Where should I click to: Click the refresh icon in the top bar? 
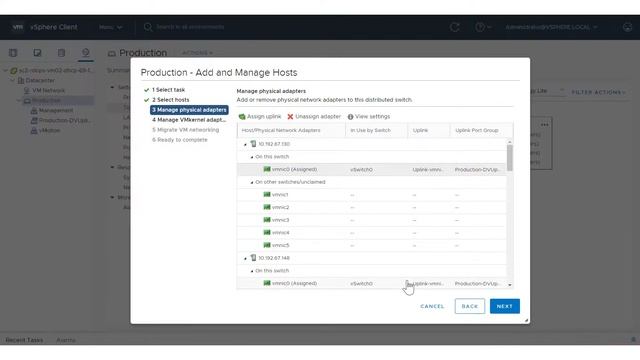point(455,27)
